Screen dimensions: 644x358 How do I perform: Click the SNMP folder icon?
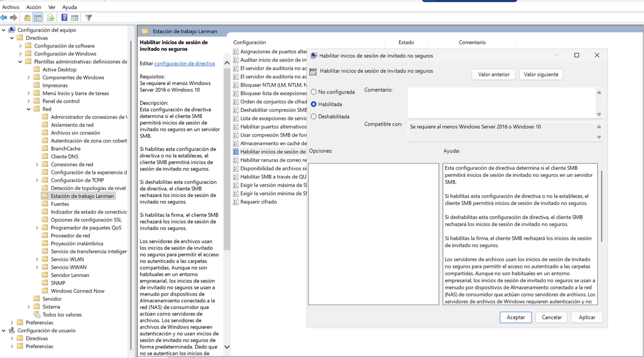[x=46, y=283]
